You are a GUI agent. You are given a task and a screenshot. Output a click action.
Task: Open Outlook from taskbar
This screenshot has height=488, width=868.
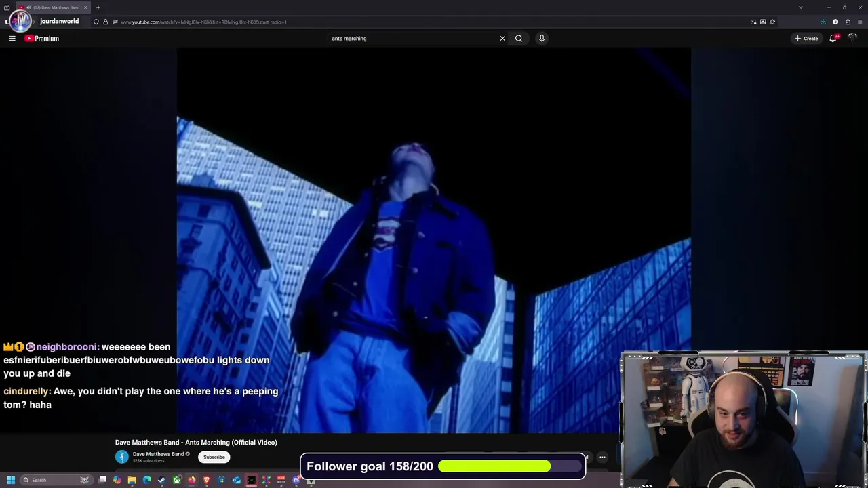click(x=237, y=480)
